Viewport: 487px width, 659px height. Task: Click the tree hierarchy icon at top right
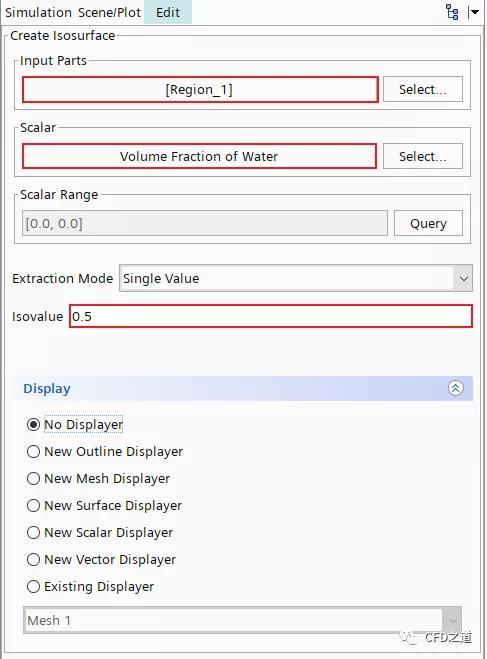tap(452, 12)
